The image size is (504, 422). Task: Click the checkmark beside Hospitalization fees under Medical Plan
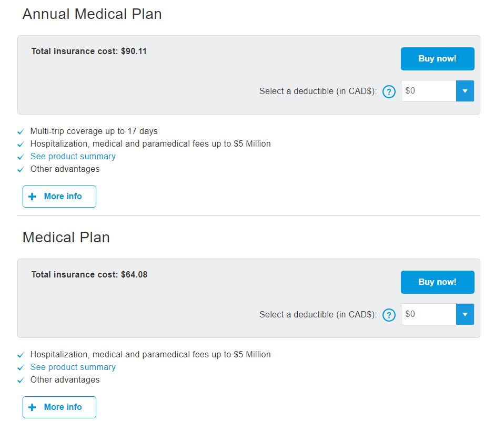(x=21, y=354)
